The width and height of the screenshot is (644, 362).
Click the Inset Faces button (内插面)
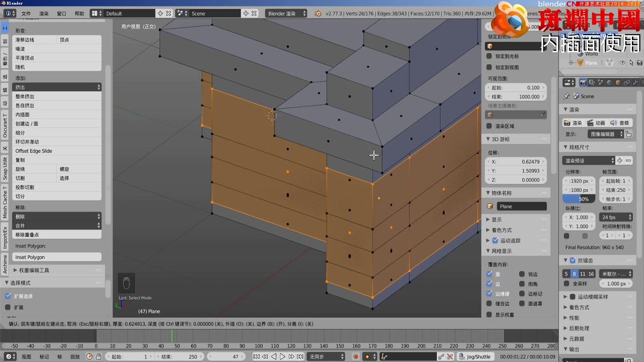(57, 115)
